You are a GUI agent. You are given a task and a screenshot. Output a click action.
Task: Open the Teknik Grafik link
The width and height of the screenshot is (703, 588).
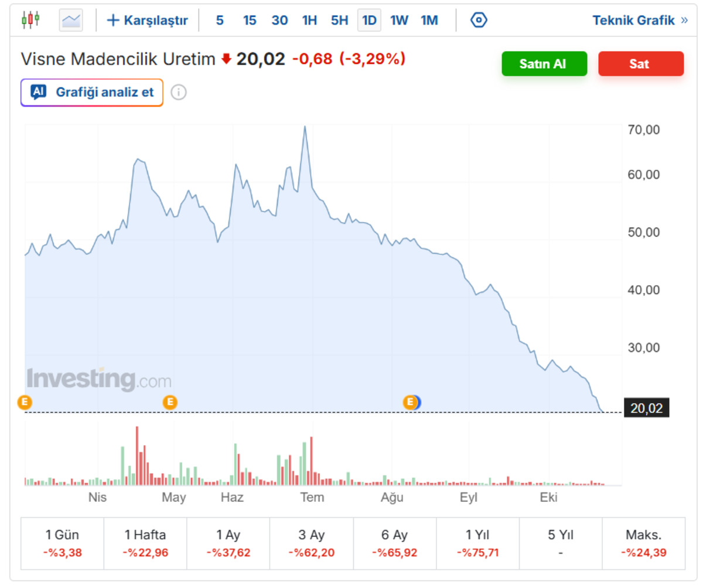640,20
